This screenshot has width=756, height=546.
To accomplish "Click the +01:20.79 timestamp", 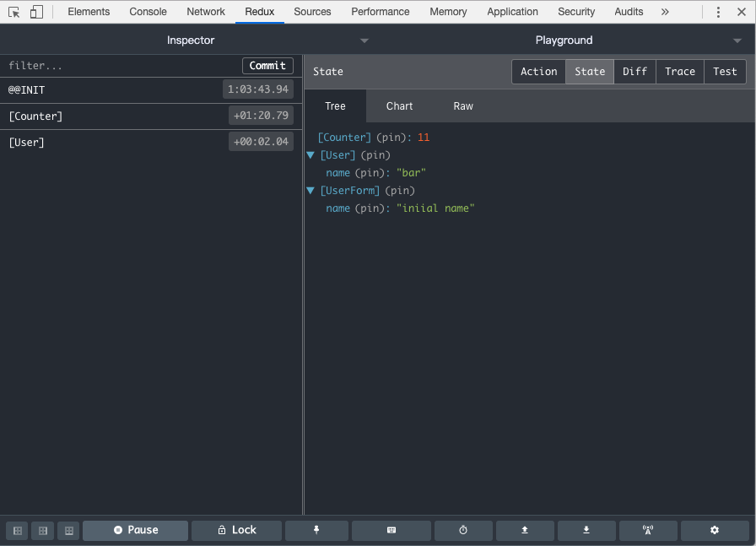I will pyautogui.click(x=261, y=116).
